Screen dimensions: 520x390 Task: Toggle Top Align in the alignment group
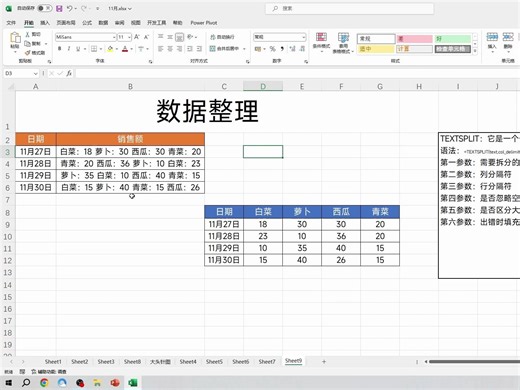pos(161,37)
